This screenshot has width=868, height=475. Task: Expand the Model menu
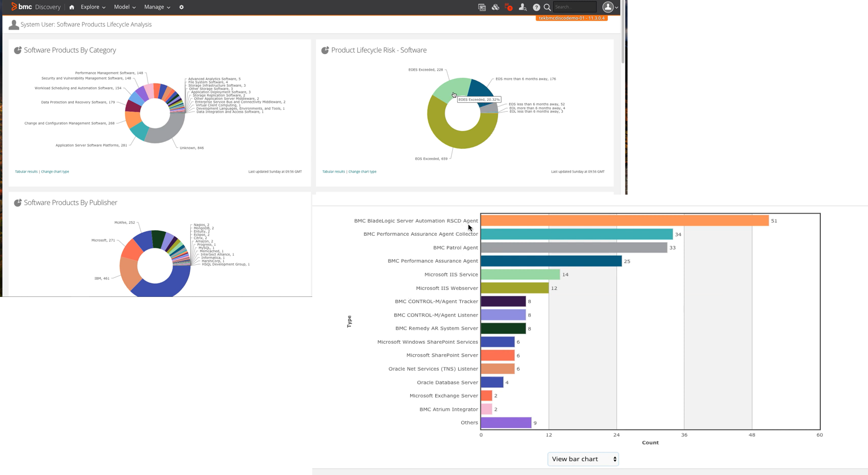pos(125,7)
